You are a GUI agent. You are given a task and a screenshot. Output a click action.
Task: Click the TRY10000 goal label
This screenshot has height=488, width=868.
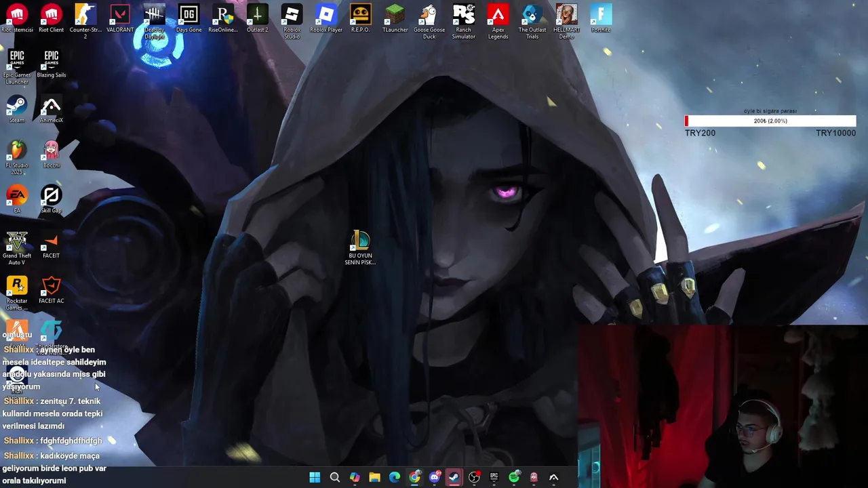pos(835,133)
